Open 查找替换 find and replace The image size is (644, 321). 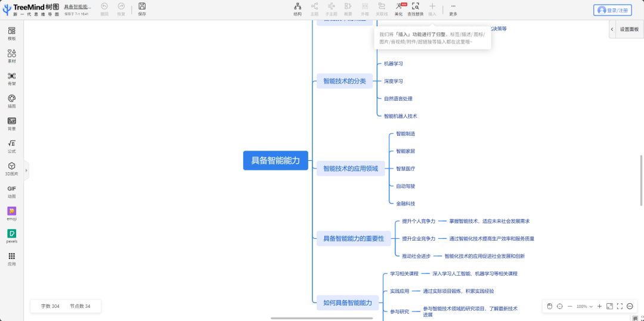(x=415, y=9)
